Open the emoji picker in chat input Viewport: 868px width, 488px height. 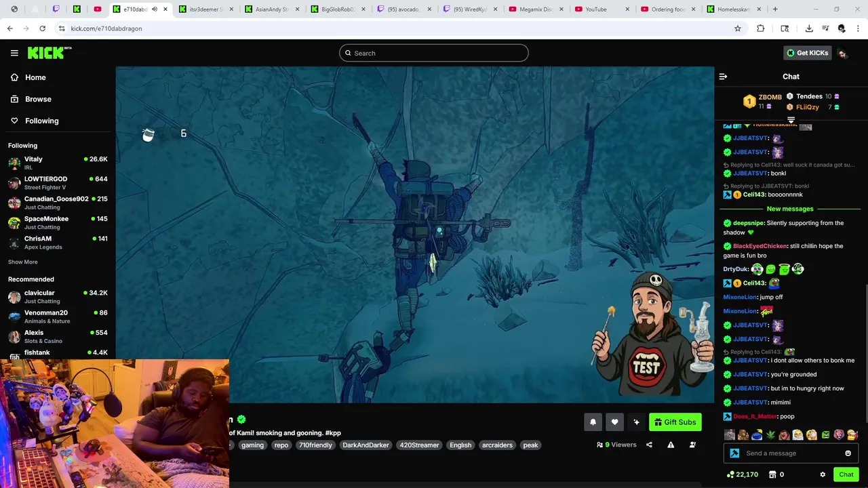(x=848, y=453)
